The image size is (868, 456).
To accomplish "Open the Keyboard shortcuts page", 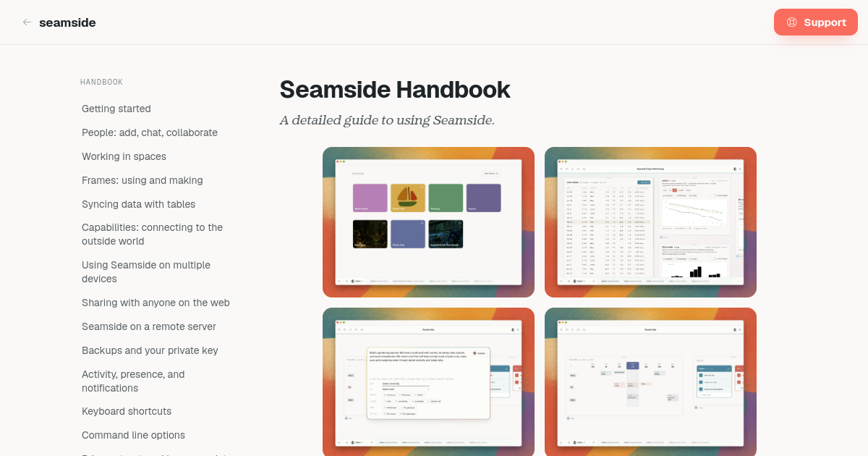I will (x=127, y=411).
